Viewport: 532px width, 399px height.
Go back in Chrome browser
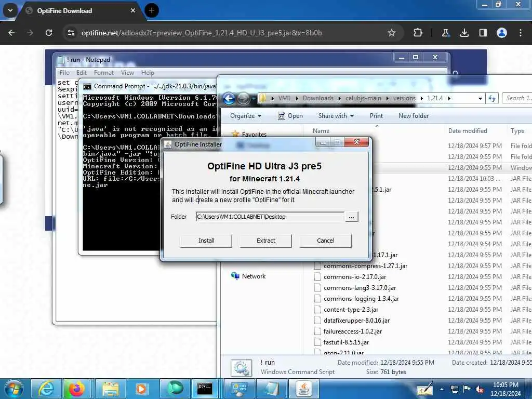tap(11, 33)
